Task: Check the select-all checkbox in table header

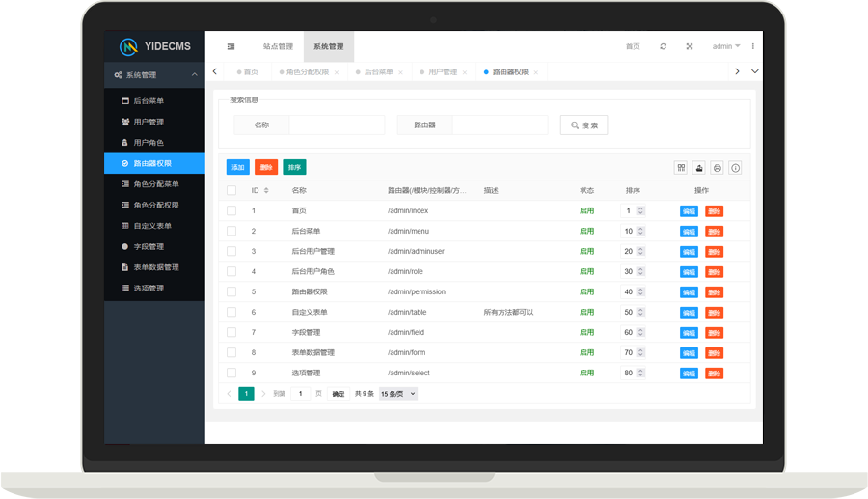Action: 231,191
